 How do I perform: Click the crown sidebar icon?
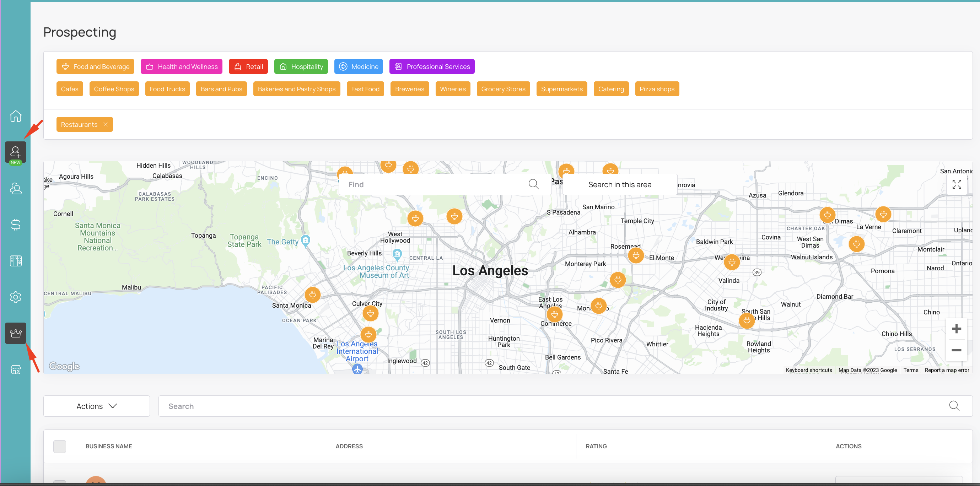click(16, 333)
